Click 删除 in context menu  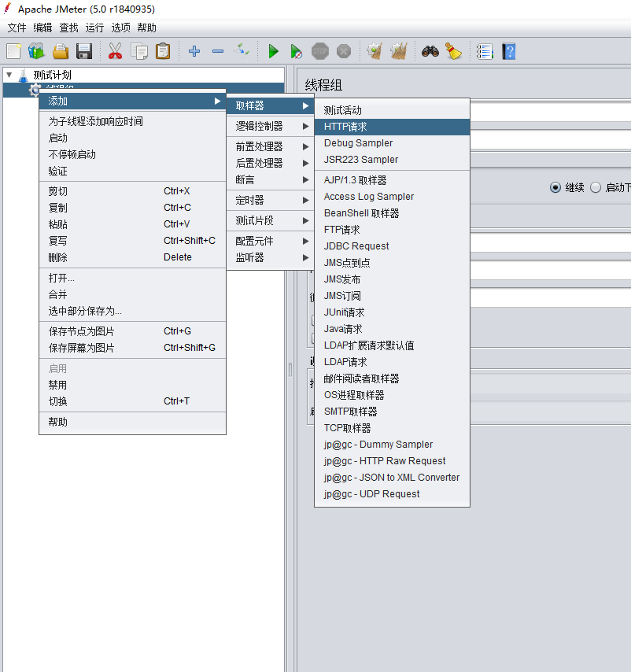(132, 257)
